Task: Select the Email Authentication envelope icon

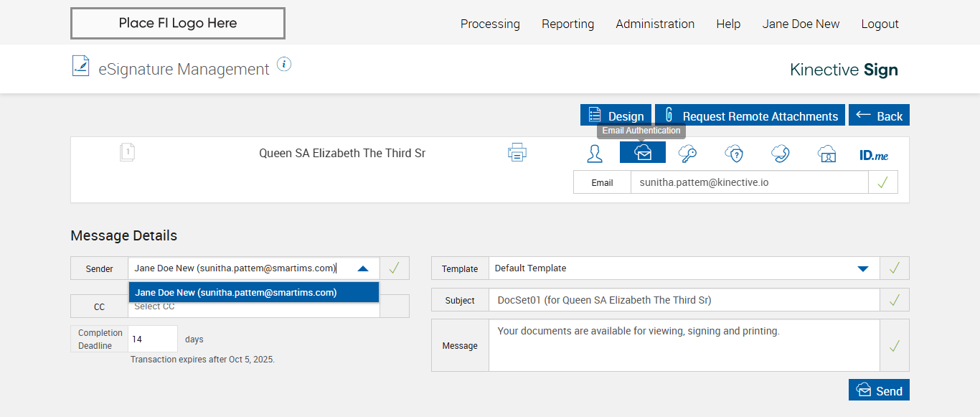Action: (x=643, y=153)
